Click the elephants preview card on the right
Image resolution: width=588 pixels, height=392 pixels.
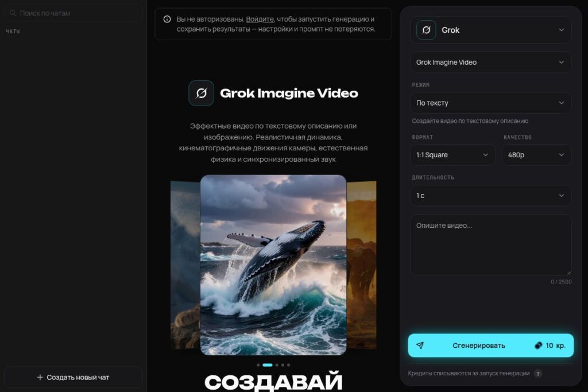[x=362, y=265]
